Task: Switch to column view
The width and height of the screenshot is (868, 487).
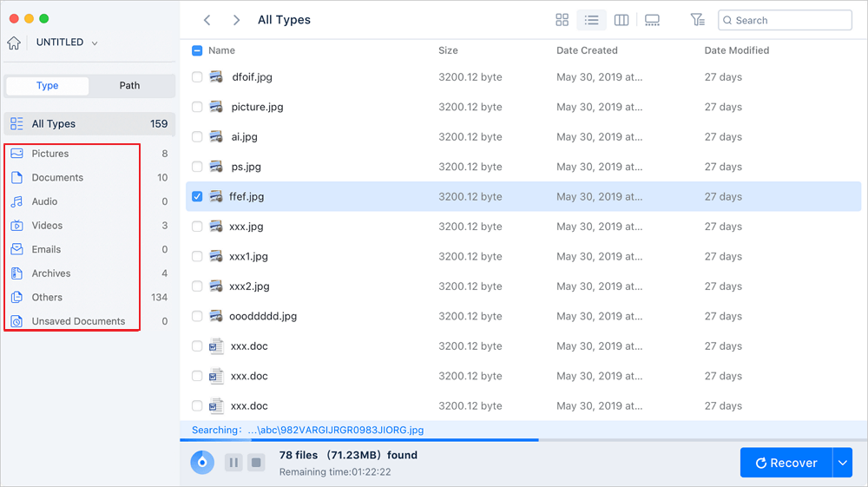Action: tap(621, 20)
